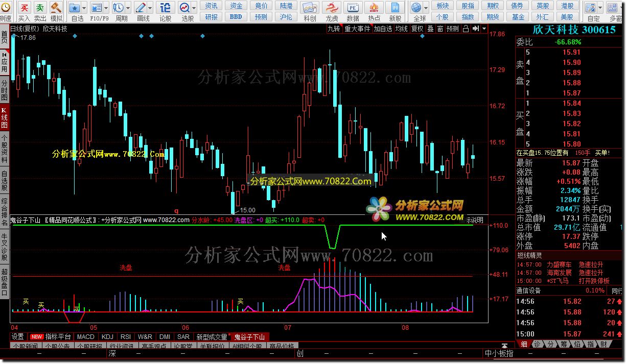Image resolution: width=627 pixels, height=364 pixels.
Task: Expand the 画线 dropdown arrow
Action: tap(150, 8)
